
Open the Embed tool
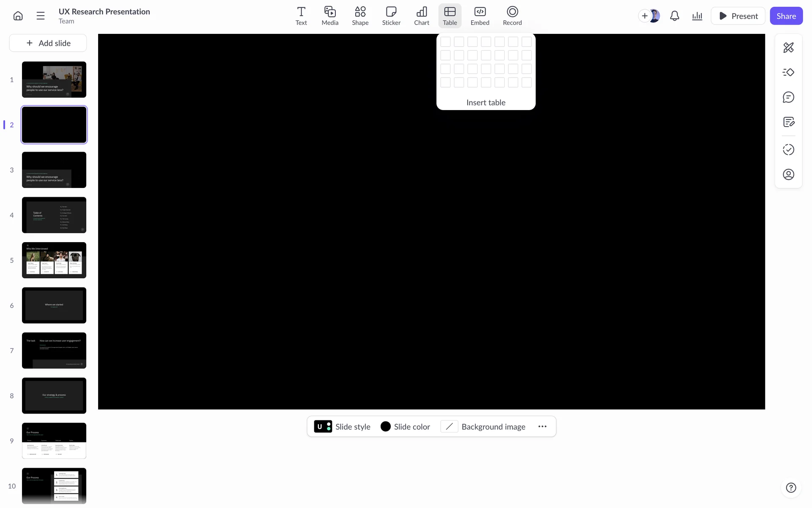pyautogui.click(x=480, y=16)
